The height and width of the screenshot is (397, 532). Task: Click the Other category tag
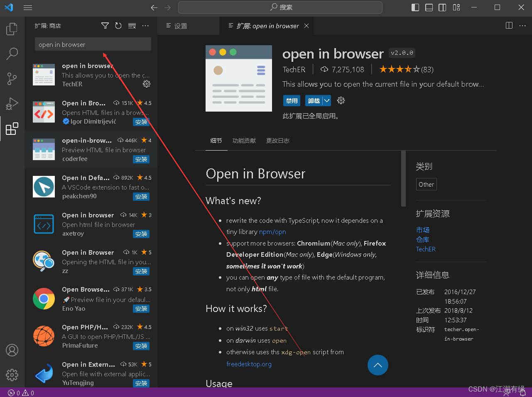tap(426, 184)
